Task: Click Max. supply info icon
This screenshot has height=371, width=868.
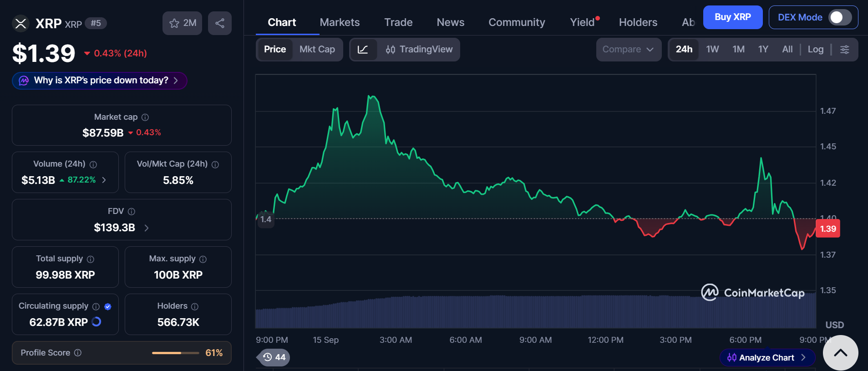Action: click(203, 259)
